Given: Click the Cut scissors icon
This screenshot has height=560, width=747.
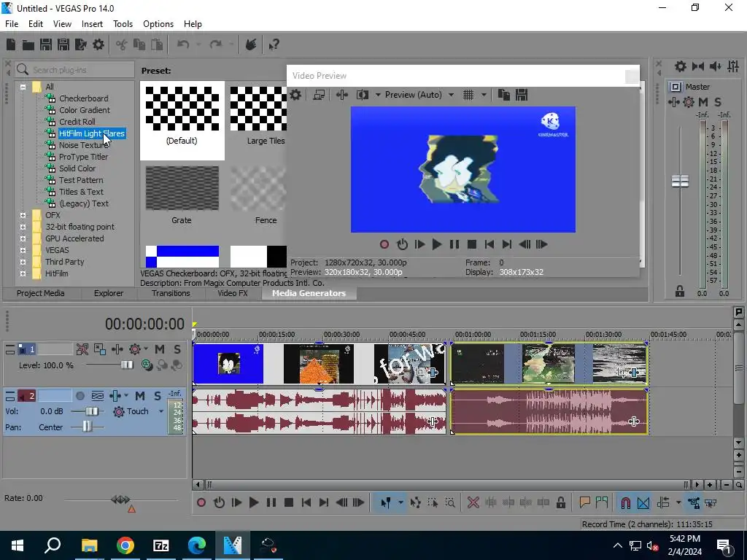Looking at the screenshot, I should (x=122, y=44).
